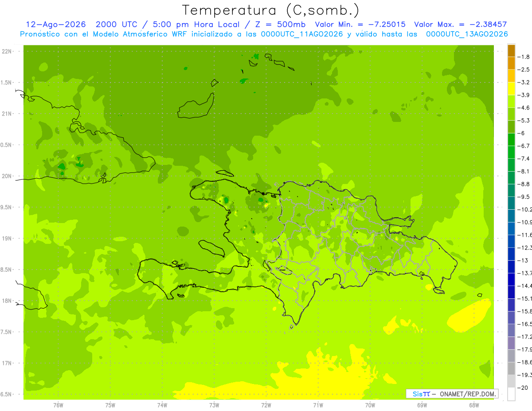The image size is (532, 411).
Task: Click the '22N' latitude label
Action: [x=7, y=51]
